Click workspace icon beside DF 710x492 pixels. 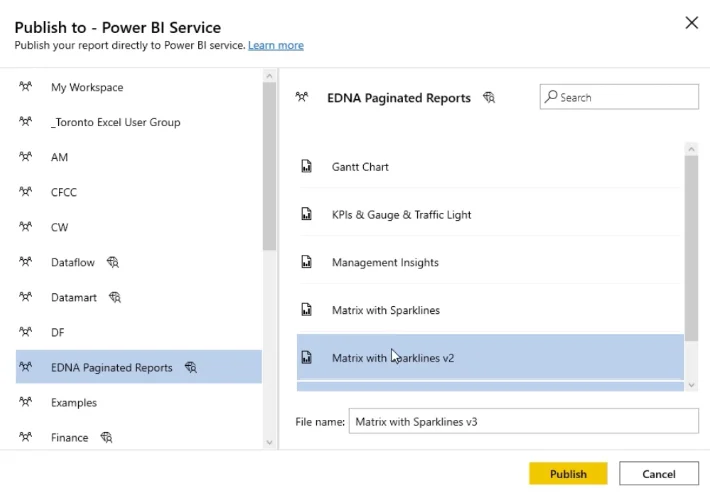25,331
